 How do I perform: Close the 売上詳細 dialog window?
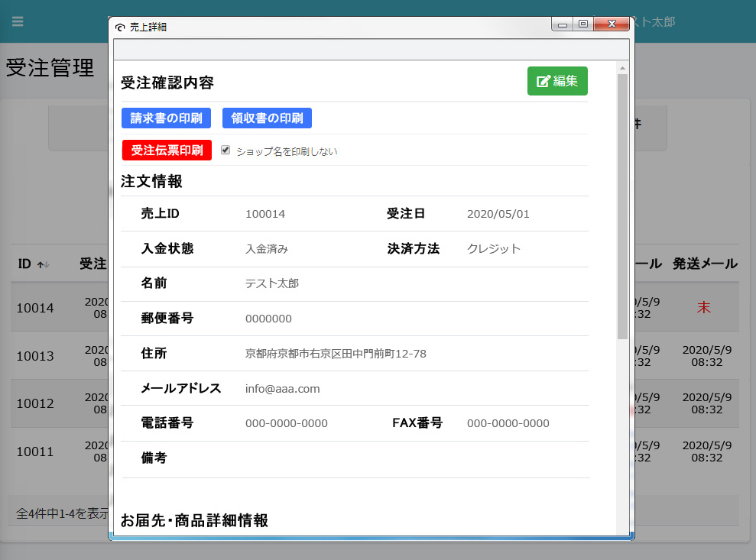612,24
